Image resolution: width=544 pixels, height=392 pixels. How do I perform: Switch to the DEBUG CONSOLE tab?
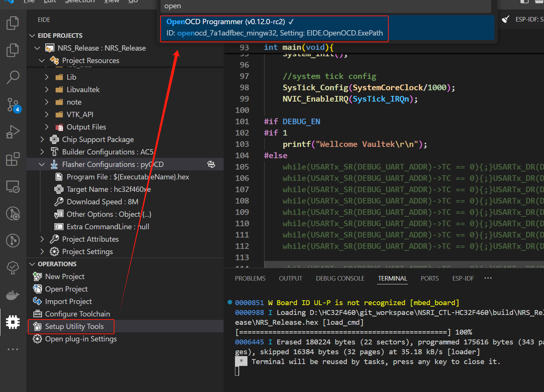[x=340, y=278]
